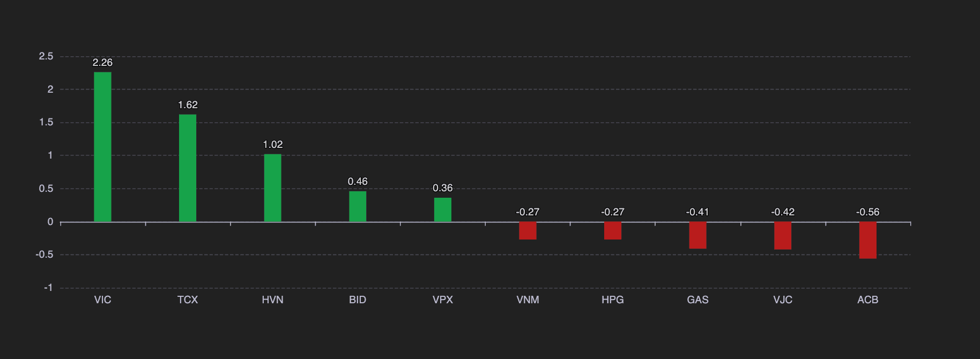Click the 1.62 value label
Image resolution: width=980 pixels, height=359 pixels.
tap(188, 105)
